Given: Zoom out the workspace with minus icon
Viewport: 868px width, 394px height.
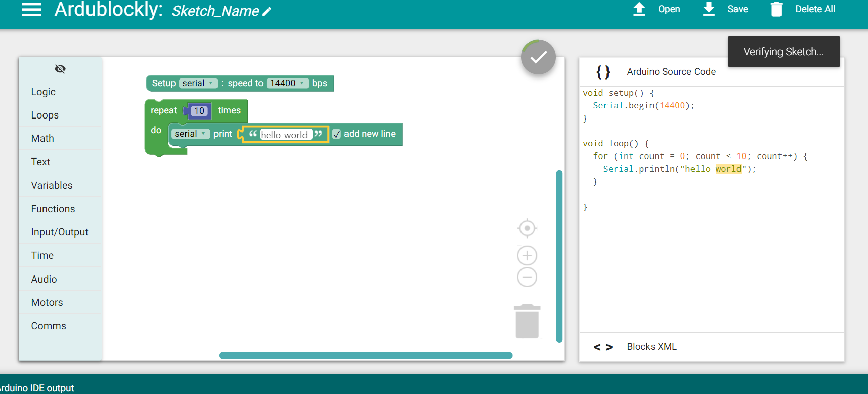Looking at the screenshot, I should click(x=527, y=277).
